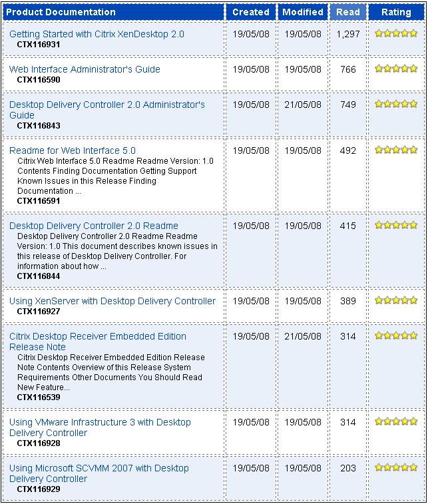Open Using XenServer with Desktop Delivery Controller
The image size is (428, 504).
[x=112, y=301]
